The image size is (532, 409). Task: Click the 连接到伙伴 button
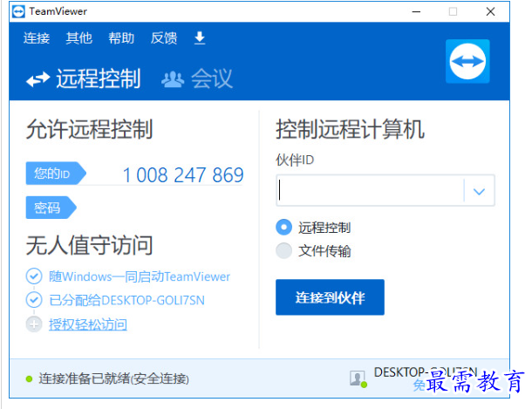330,297
